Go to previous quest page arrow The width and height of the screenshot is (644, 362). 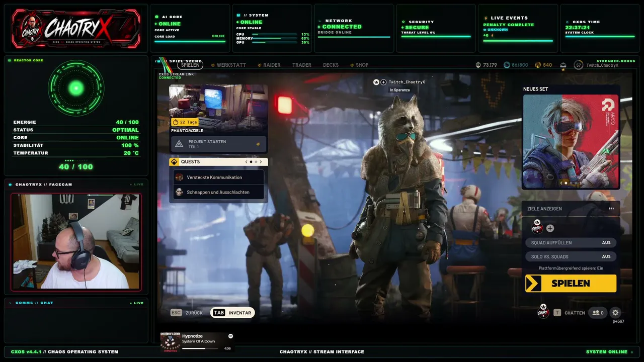(246, 162)
